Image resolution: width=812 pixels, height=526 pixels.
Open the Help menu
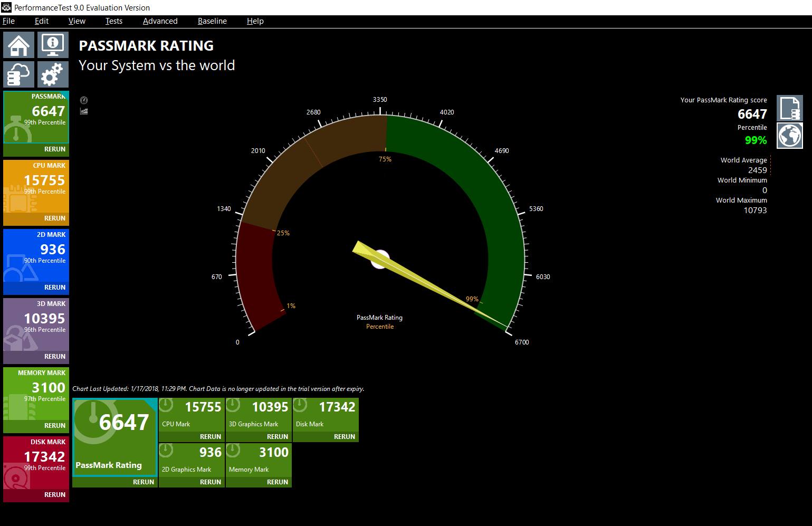click(255, 21)
